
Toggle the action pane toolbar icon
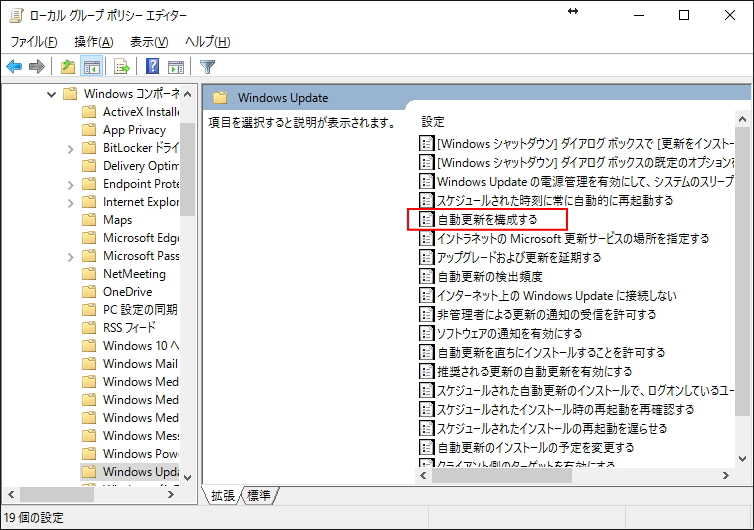pos(176,66)
